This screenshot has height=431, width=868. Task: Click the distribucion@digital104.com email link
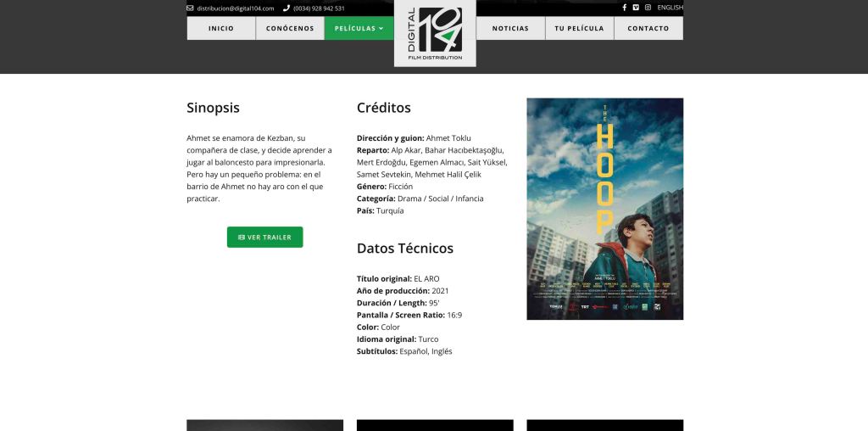coord(236,8)
